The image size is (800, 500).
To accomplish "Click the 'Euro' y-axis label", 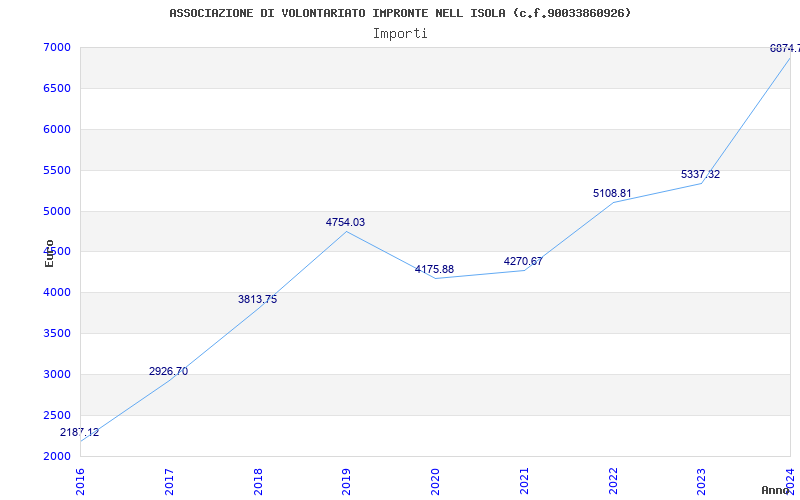I will pos(49,253).
